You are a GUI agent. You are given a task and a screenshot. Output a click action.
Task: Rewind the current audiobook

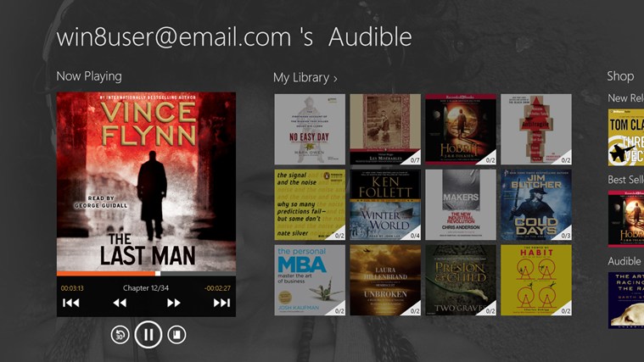[120, 303]
